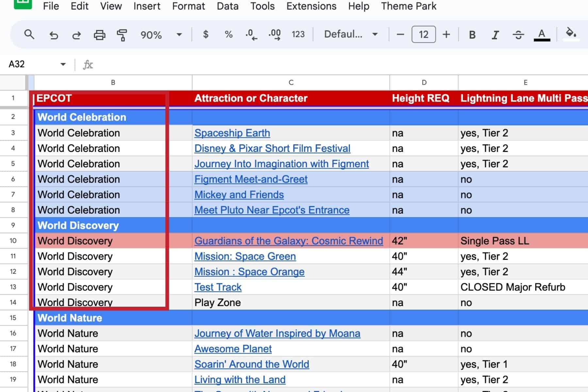Open the View menu
This screenshot has width=588, height=392.
click(x=111, y=6)
